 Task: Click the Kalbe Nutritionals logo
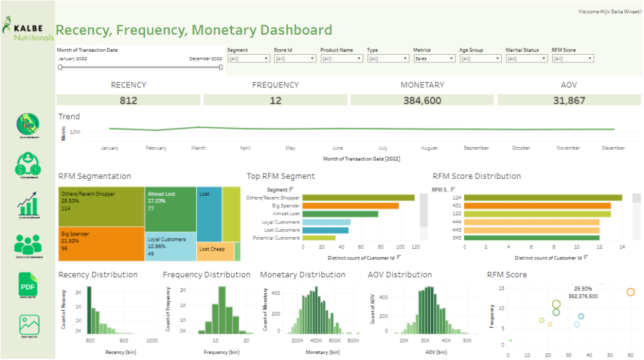28,29
